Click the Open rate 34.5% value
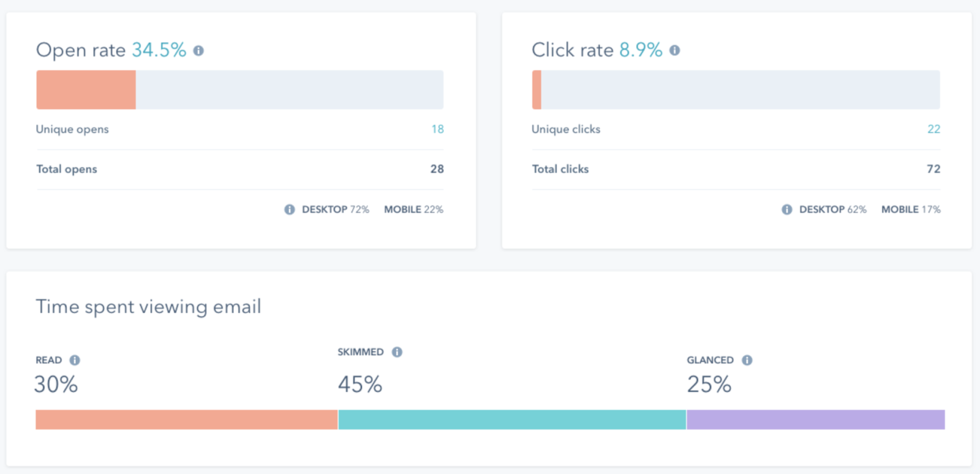980x474 pixels. coord(159,50)
